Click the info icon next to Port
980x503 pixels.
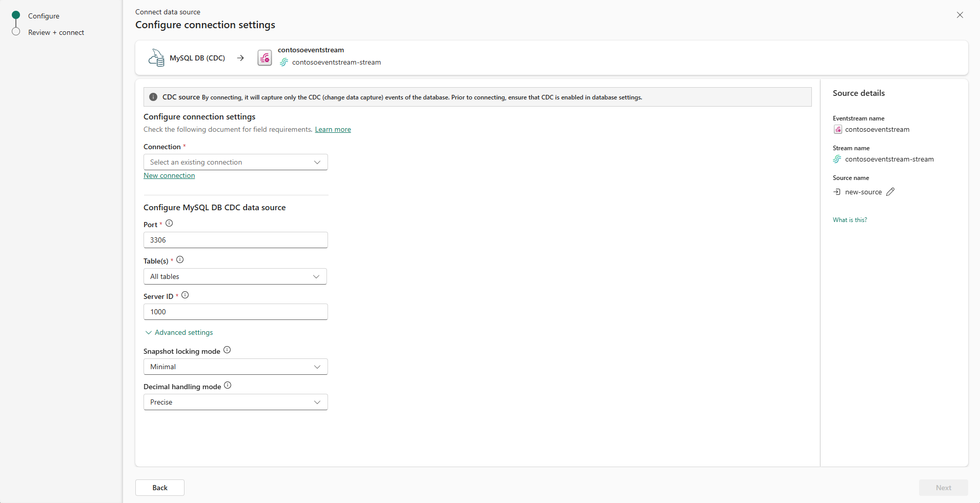pyautogui.click(x=169, y=224)
